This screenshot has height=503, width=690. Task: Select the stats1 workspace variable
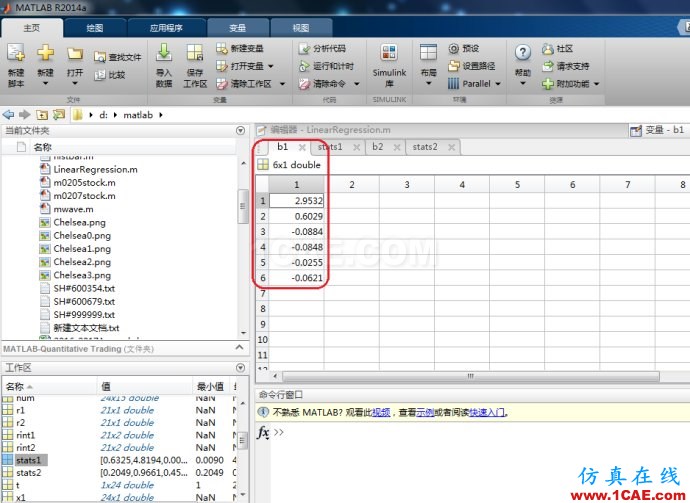(x=29, y=460)
